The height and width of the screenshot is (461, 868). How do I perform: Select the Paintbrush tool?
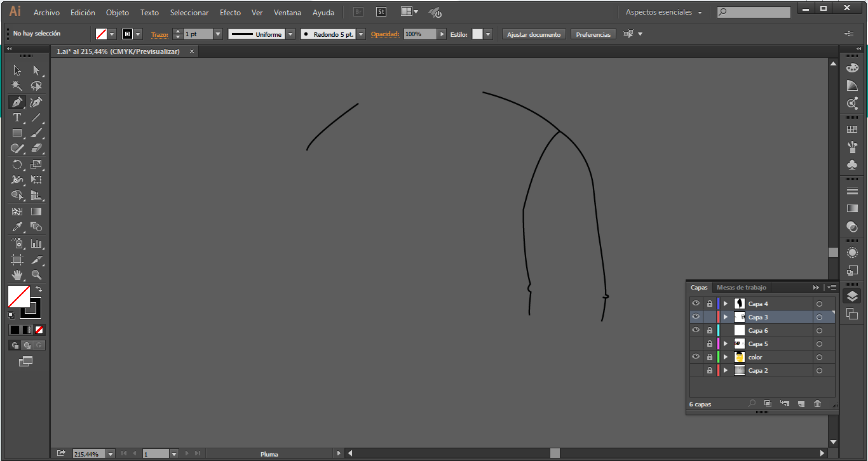click(x=36, y=133)
